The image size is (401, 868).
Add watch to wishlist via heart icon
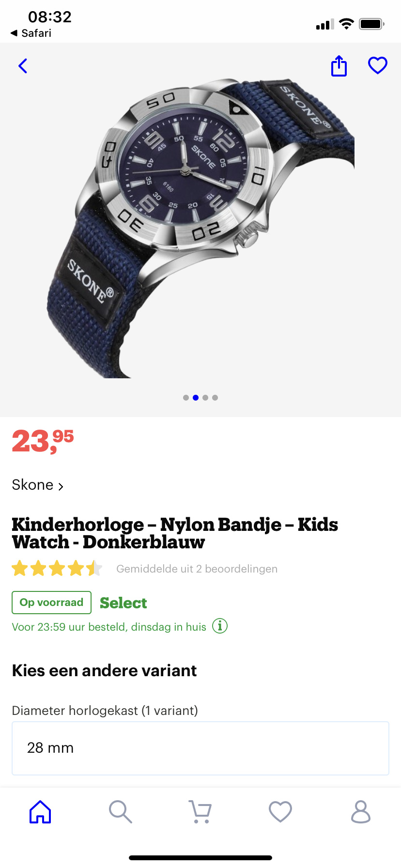click(x=378, y=65)
